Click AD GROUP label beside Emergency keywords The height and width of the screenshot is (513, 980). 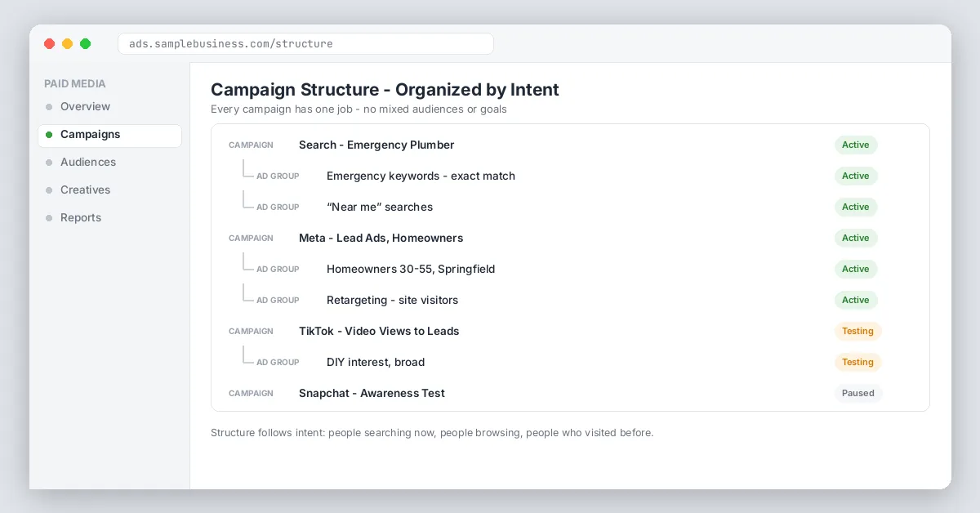[278, 176]
